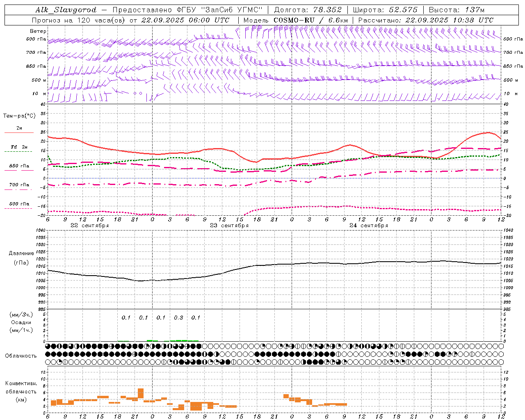Click the 'Широта: 52.575' latitude value
The height and width of the screenshot is (420, 525).
[385, 10]
